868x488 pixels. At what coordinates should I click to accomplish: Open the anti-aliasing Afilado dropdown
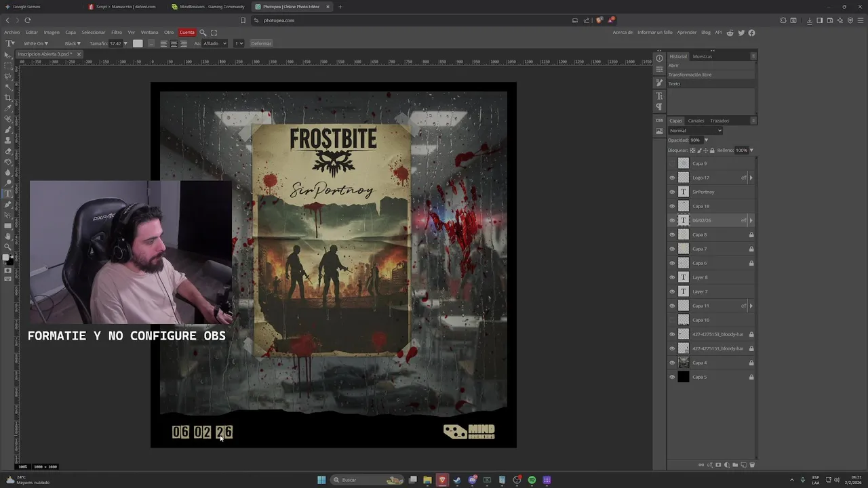click(215, 43)
